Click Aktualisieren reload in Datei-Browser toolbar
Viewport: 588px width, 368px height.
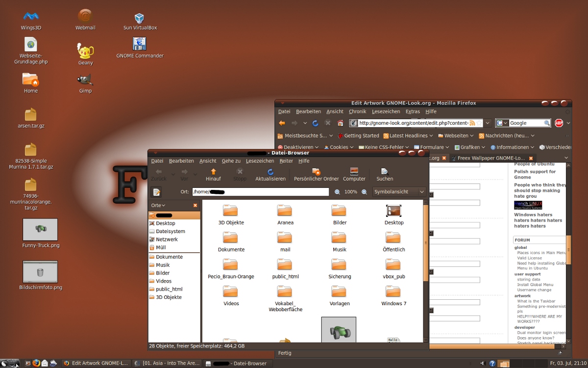pos(270,175)
